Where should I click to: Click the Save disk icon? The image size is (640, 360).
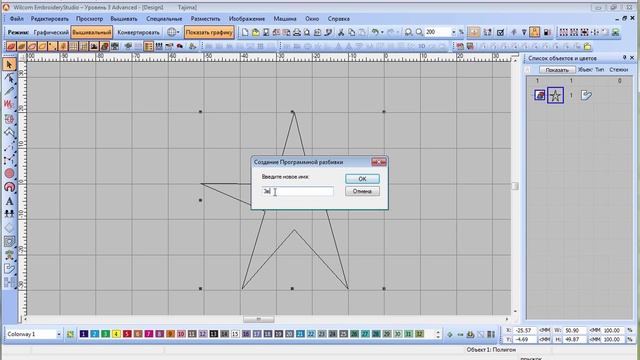coord(266,32)
